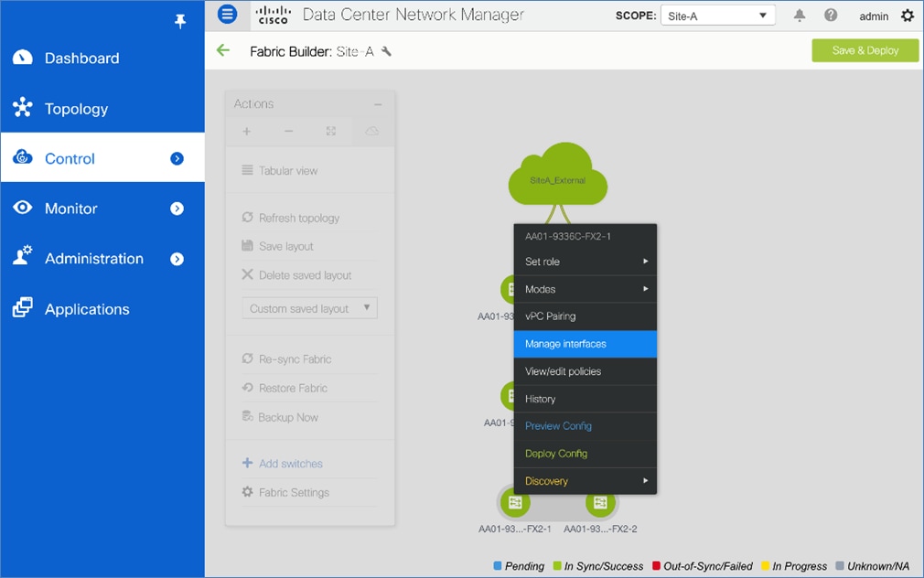Select History from context menu

click(x=586, y=399)
